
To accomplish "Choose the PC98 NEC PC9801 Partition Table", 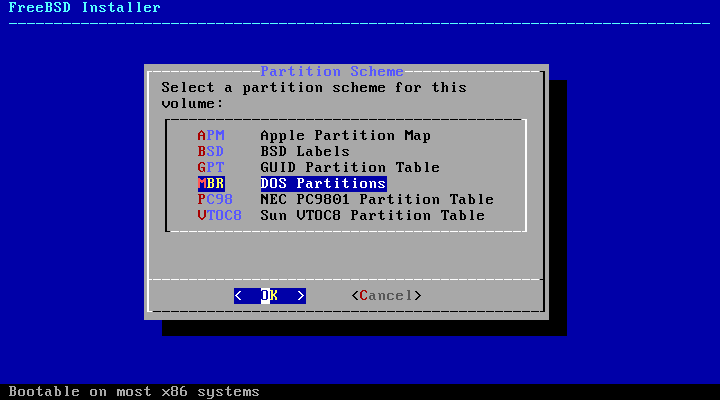I will (x=346, y=199).
